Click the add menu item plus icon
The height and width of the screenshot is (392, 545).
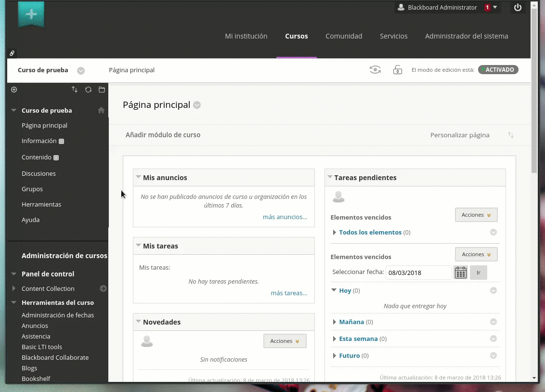click(x=14, y=90)
